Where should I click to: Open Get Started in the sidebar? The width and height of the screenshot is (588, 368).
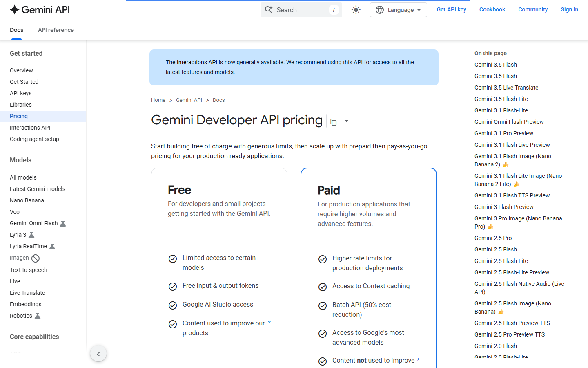pyautogui.click(x=24, y=82)
